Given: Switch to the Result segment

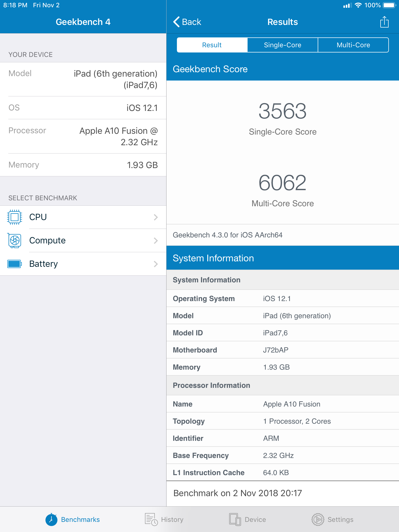Looking at the screenshot, I should tap(212, 45).
